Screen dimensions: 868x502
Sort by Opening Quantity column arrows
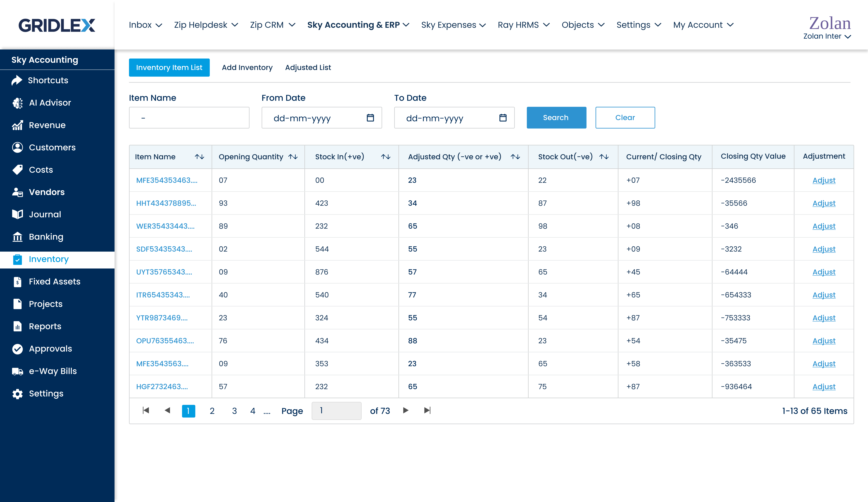click(293, 157)
